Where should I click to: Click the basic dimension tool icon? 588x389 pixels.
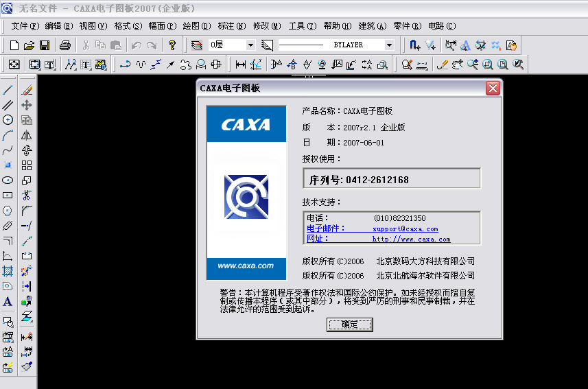point(241,64)
